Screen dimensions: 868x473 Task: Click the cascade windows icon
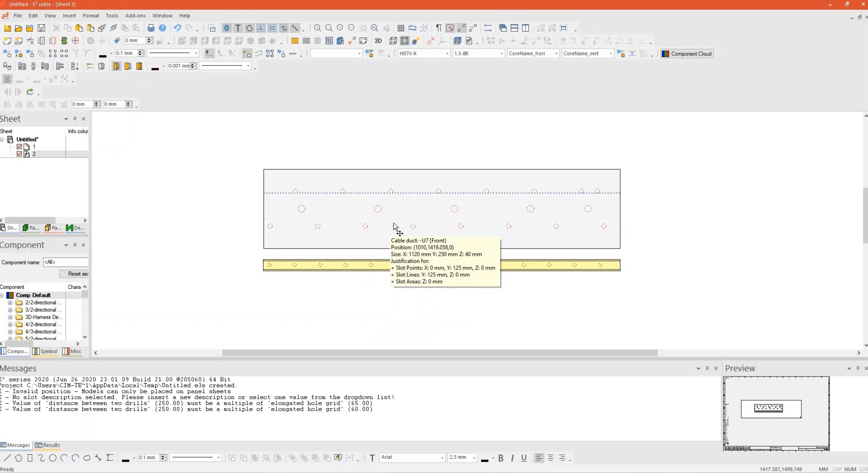tap(503, 28)
